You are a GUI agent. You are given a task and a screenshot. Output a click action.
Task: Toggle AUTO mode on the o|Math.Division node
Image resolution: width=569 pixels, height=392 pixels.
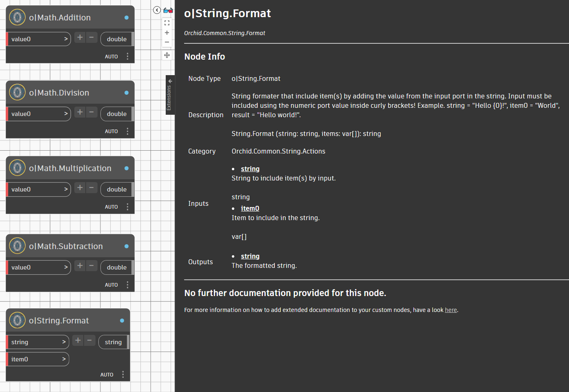111,131
